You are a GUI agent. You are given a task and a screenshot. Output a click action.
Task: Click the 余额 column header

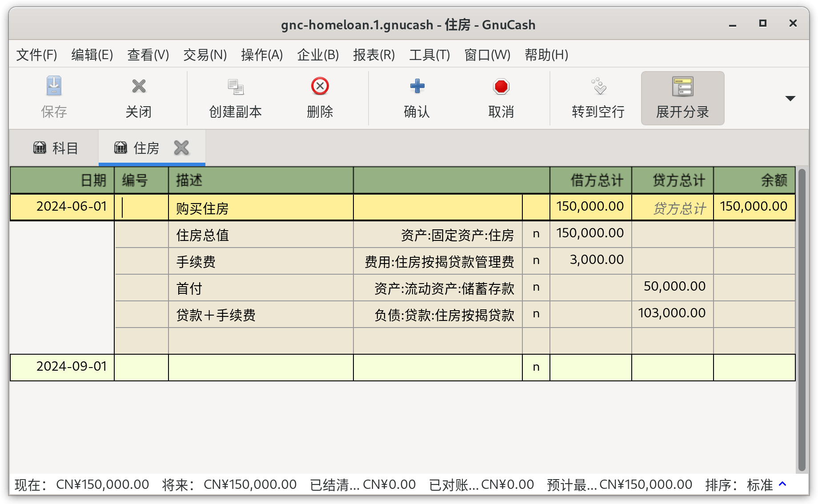(x=754, y=180)
